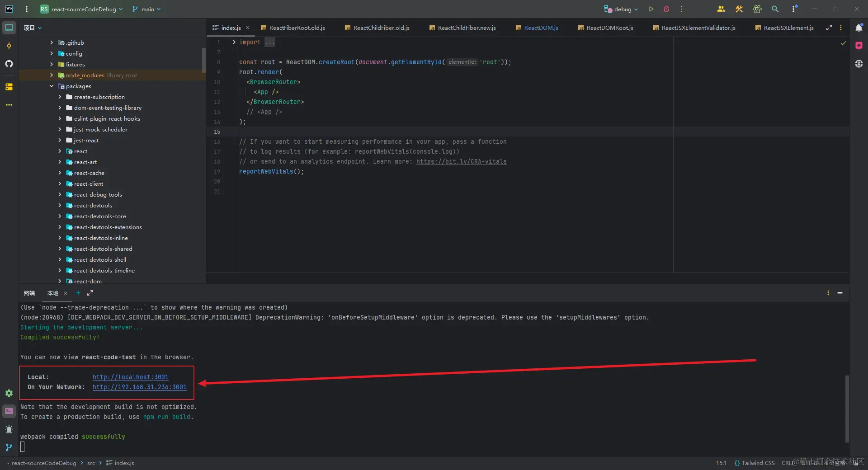Click the project tree vertical scrollbar
Screen dimensions: 868x470
coord(204,60)
